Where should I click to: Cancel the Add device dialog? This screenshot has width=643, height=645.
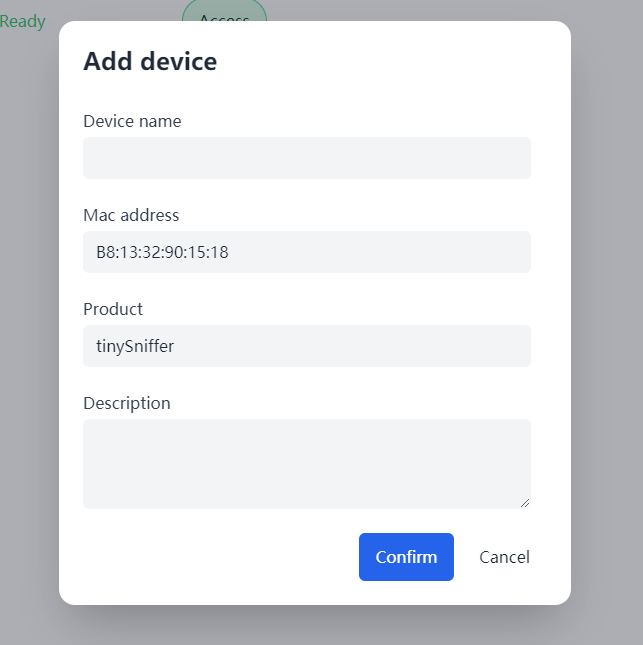[504, 557]
